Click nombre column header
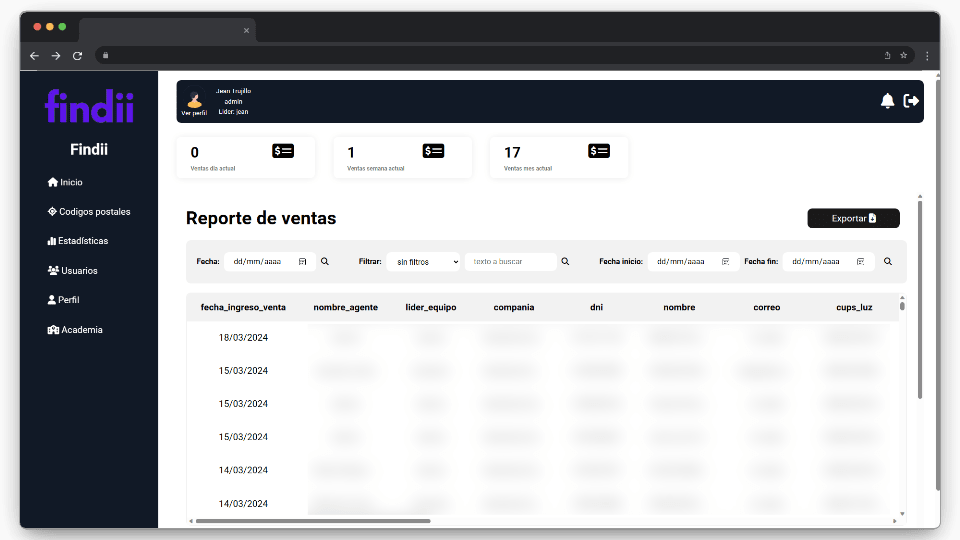 tap(679, 307)
